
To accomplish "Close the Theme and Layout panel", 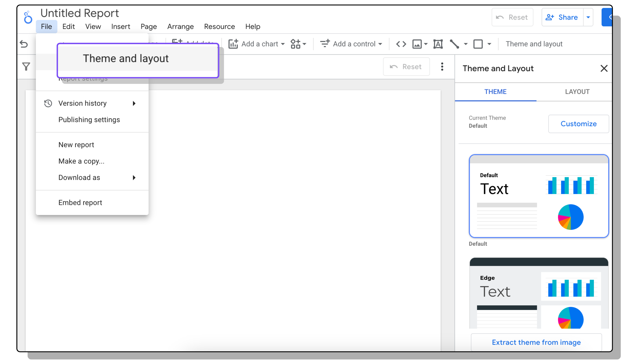I will pyautogui.click(x=604, y=68).
